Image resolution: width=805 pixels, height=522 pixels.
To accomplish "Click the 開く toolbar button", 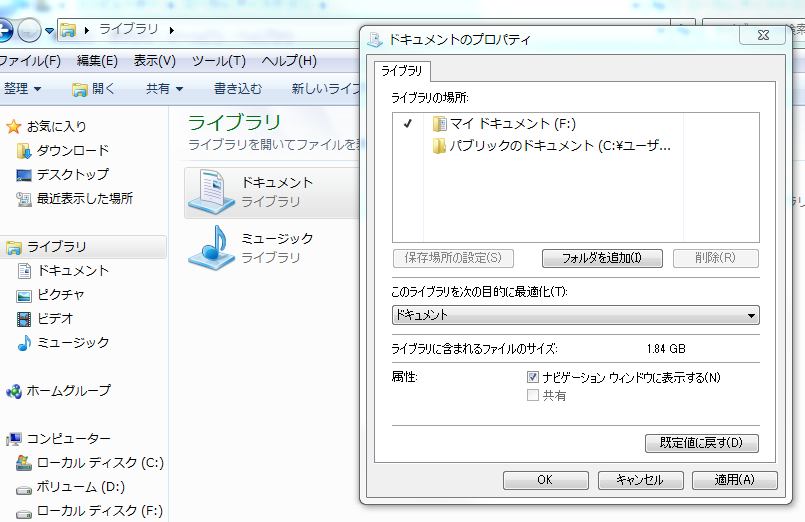I will tap(94, 89).
